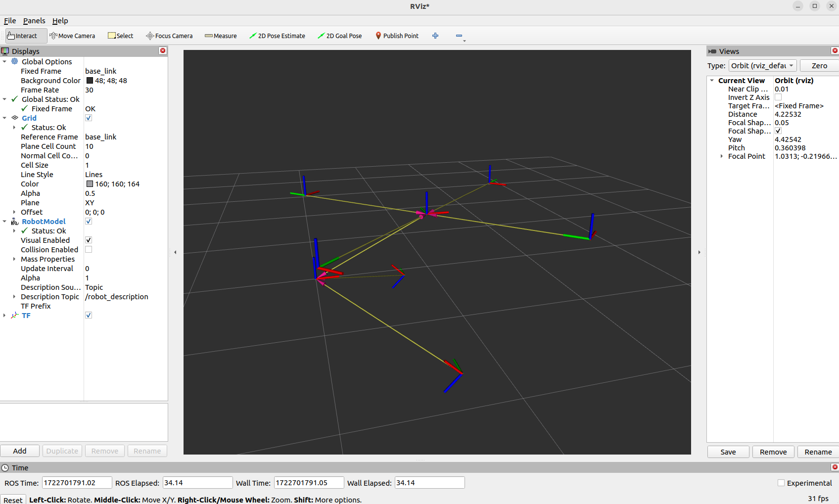This screenshot has height=504, width=839.
Task: Toggle the Experimental checkbox
Action: click(x=781, y=483)
